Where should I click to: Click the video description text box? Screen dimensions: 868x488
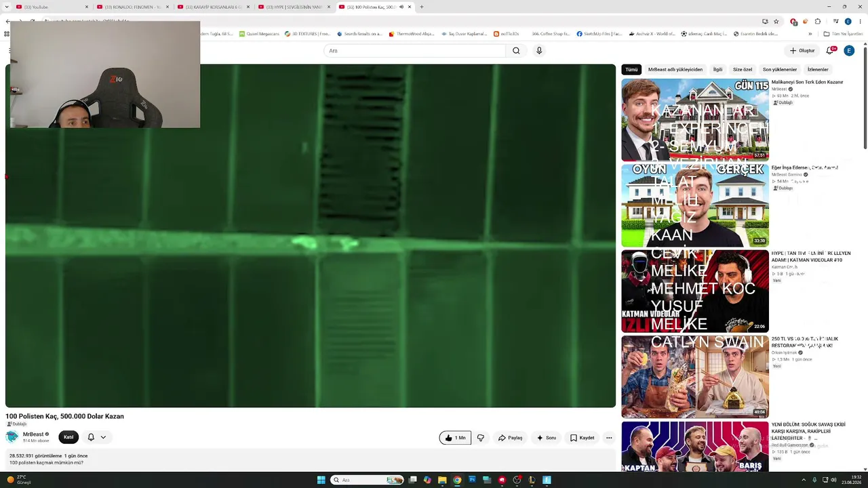(x=311, y=459)
